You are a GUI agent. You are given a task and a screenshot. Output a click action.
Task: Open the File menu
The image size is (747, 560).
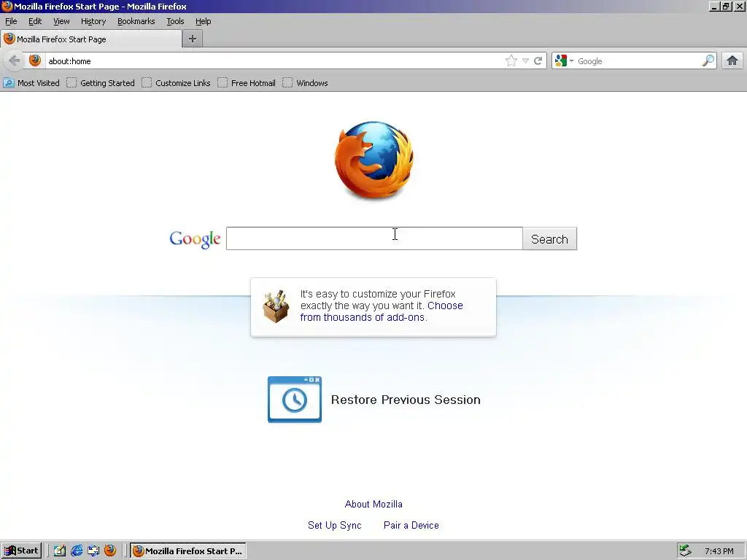[11, 21]
